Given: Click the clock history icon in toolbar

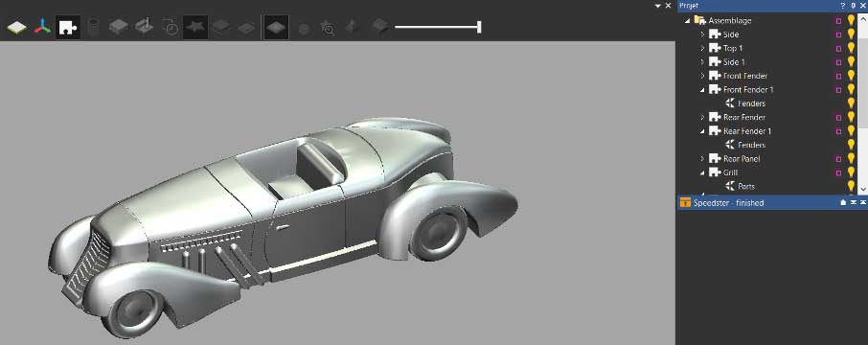Looking at the screenshot, I should 170,27.
